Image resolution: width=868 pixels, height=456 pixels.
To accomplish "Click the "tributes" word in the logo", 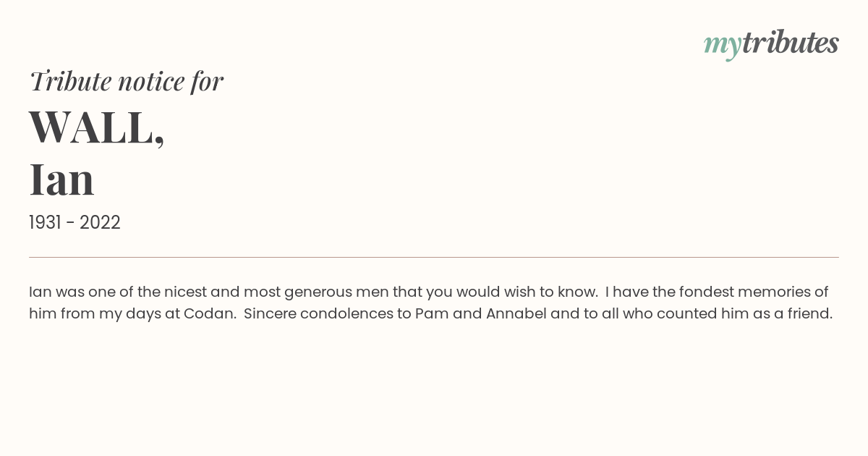I will click(x=791, y=43).
